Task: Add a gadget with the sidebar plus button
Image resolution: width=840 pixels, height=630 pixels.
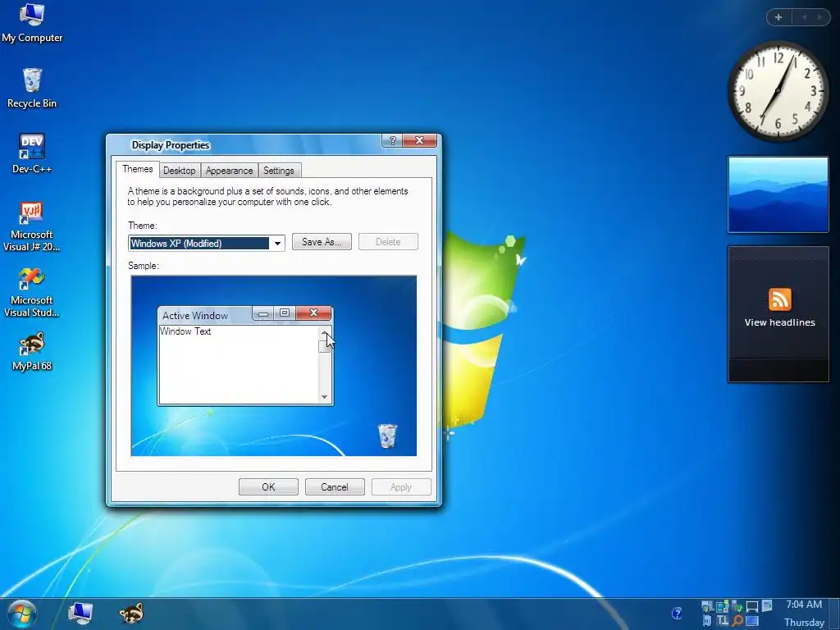Action: 778,17
